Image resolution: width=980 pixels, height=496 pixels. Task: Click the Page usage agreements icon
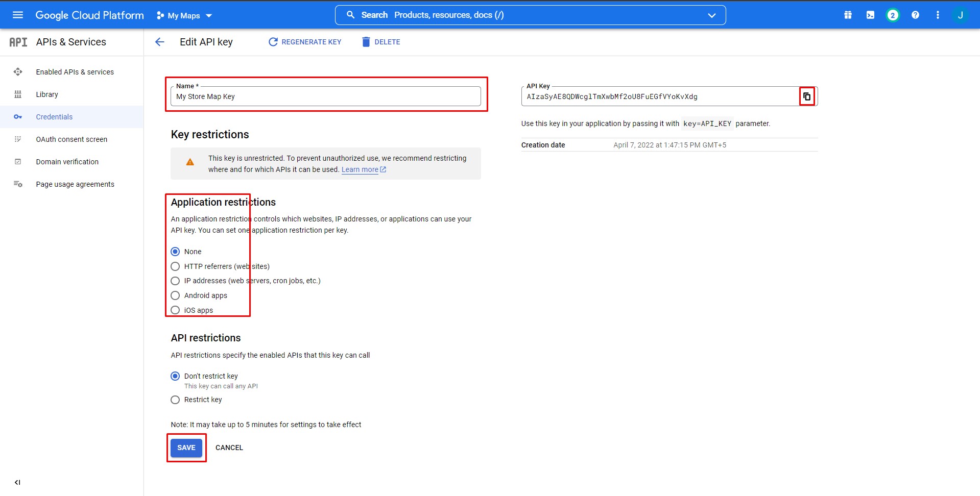(18, 184)
